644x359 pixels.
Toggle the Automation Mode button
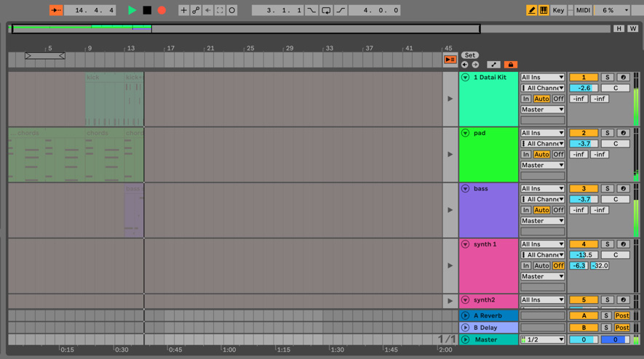(493, 65)
